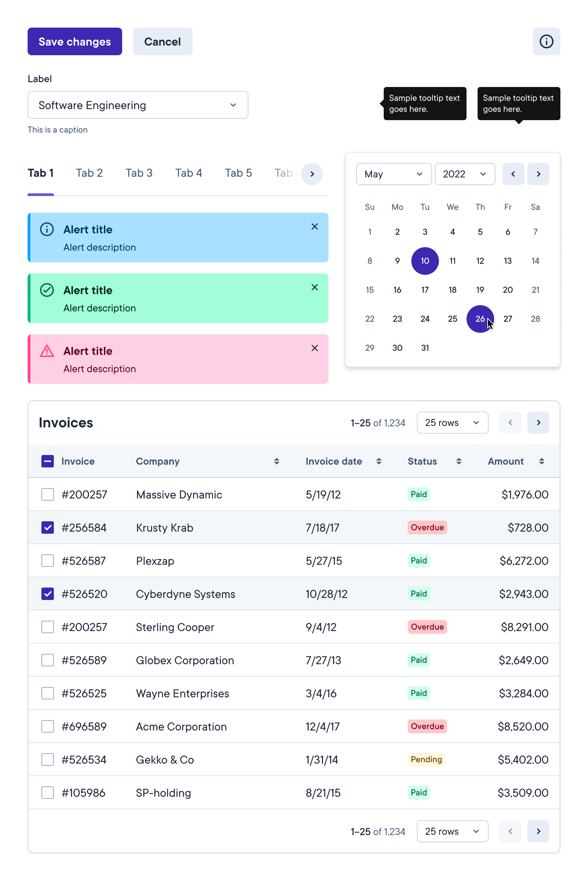Click the warning triangle icon in pink alert
This screenshot has height=881, width=588.
coord(47,351)
